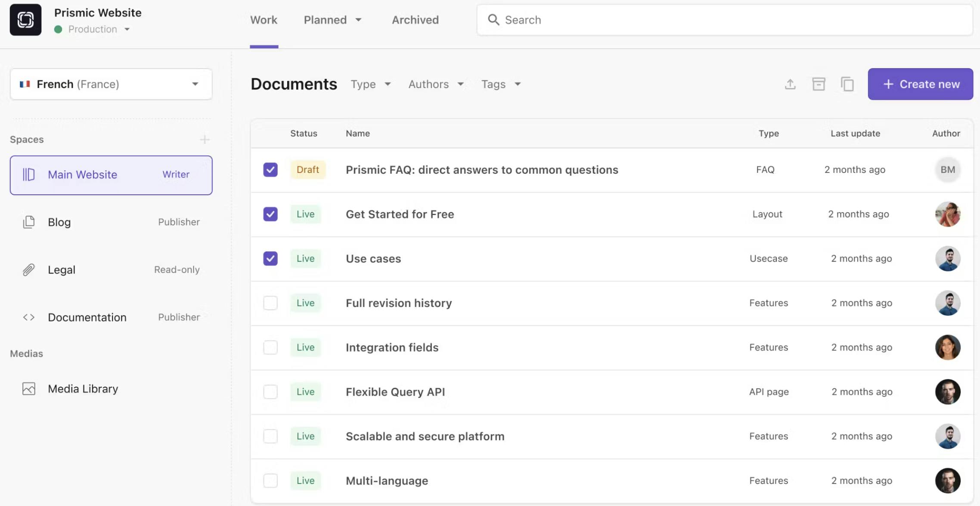This screenshot has height=506, width=980.
Task: Click the BM author avatar
Action: [x=947, y=170]
